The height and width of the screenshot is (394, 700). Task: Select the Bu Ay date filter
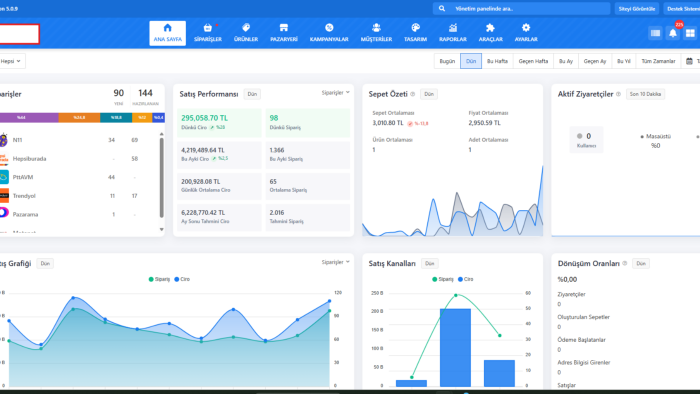click(x=566, y=61)
